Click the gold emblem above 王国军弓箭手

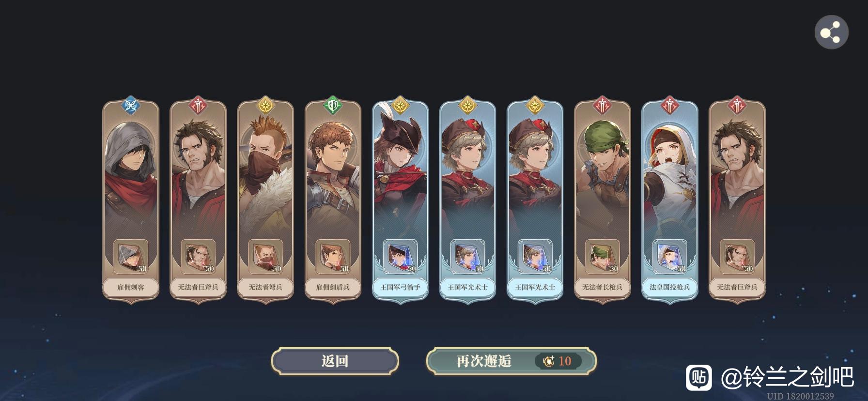pyautogui.click(x=400, y=105)
